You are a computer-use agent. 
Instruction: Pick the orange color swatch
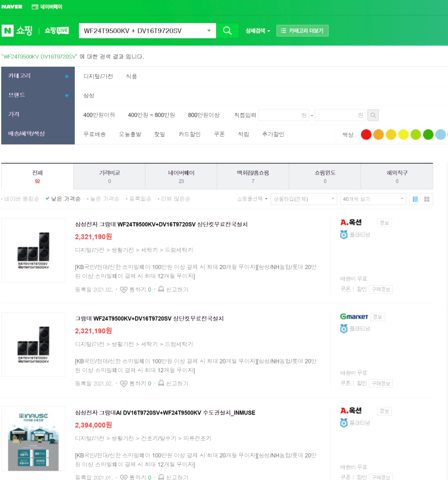378,134
